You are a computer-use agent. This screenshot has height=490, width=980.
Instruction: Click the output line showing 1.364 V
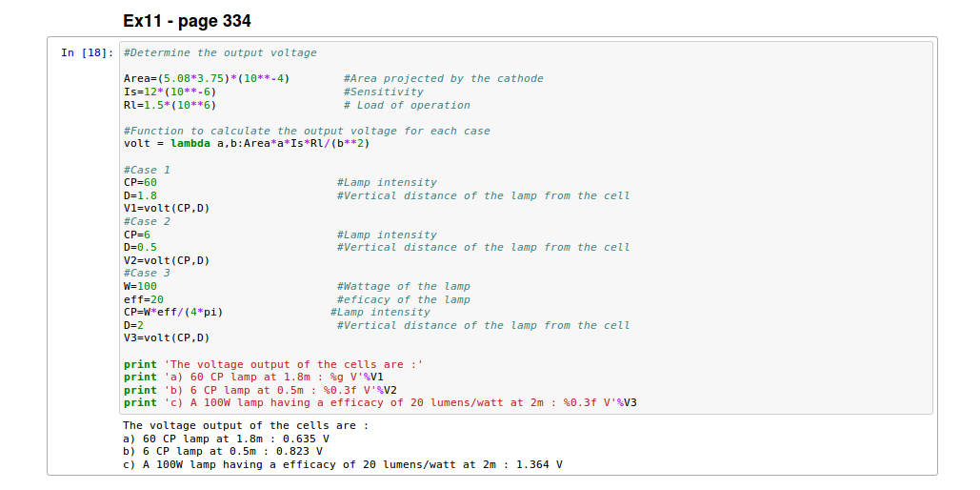click(x=343, y=464)
